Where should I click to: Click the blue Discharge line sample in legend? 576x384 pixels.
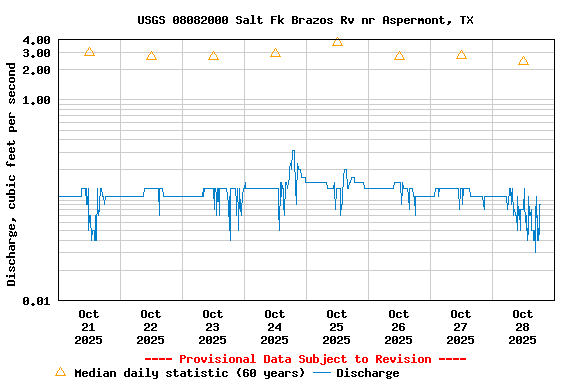click(x=322, y=373)
